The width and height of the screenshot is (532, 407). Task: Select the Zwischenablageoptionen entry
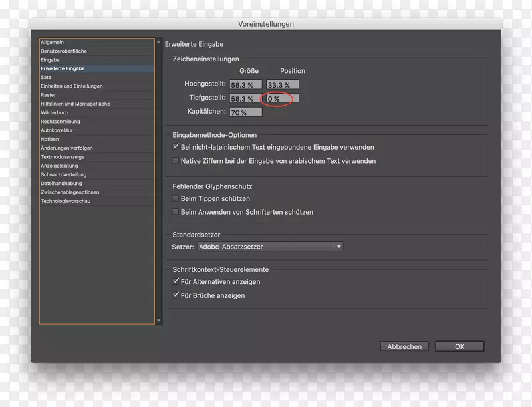[68, 192]
